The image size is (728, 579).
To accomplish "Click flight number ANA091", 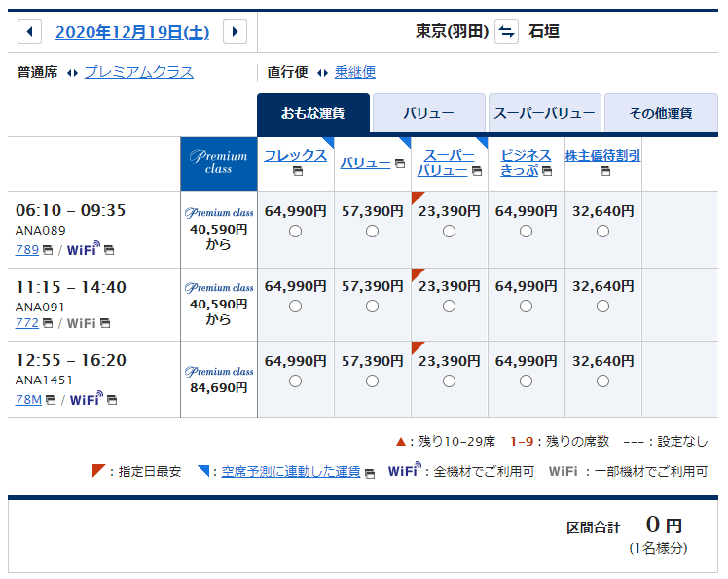I will (x=40, y=307).
